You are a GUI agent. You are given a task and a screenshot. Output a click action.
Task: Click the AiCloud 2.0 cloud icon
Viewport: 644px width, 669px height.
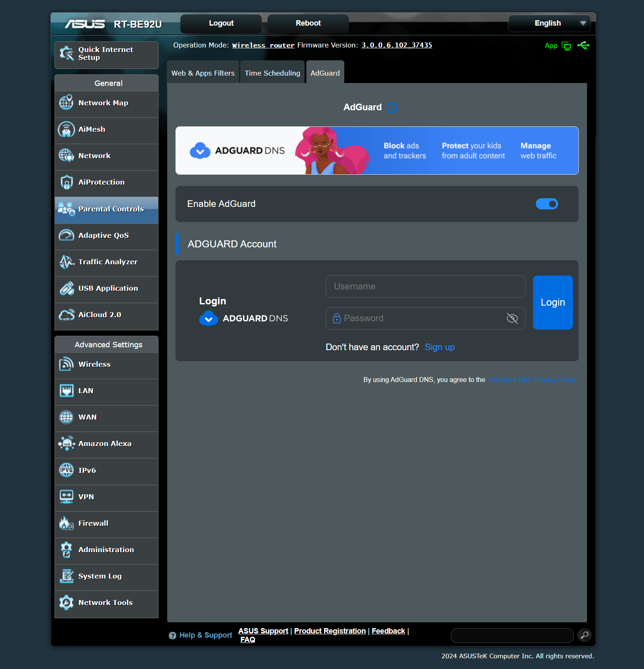click(x=66, y=315)
